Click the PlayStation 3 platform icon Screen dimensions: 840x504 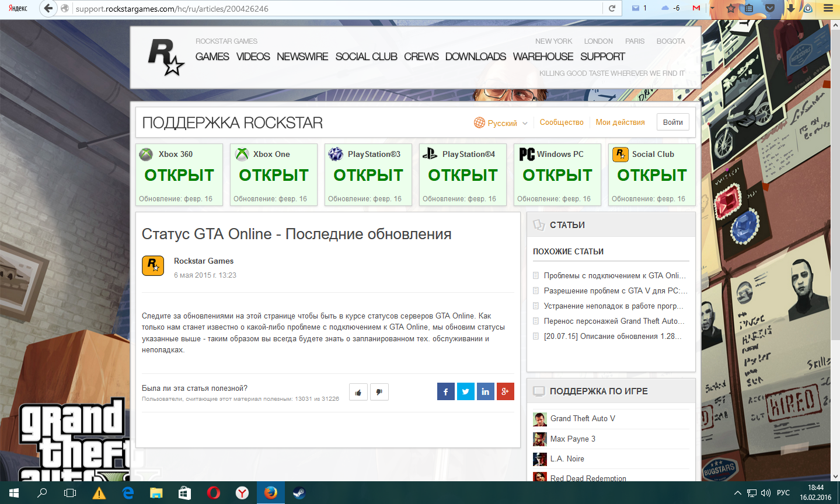[x=336, y=154]
